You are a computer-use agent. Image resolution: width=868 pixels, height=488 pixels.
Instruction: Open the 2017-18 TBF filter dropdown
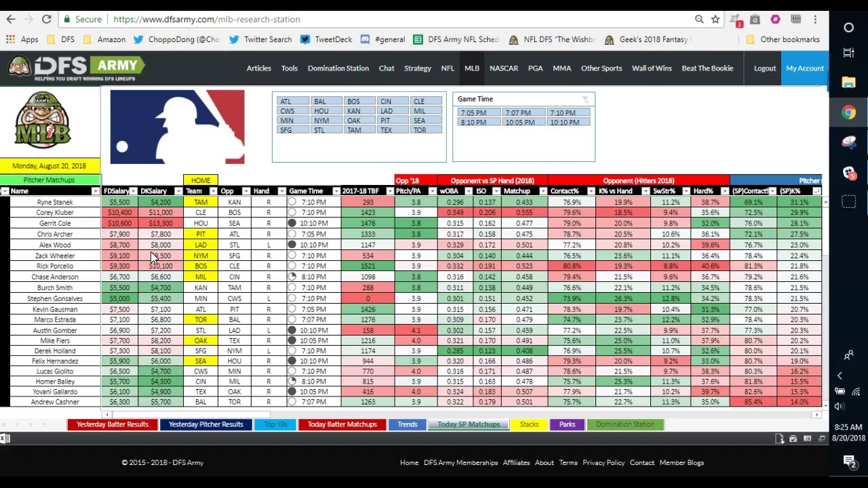[x=390, y=192]
